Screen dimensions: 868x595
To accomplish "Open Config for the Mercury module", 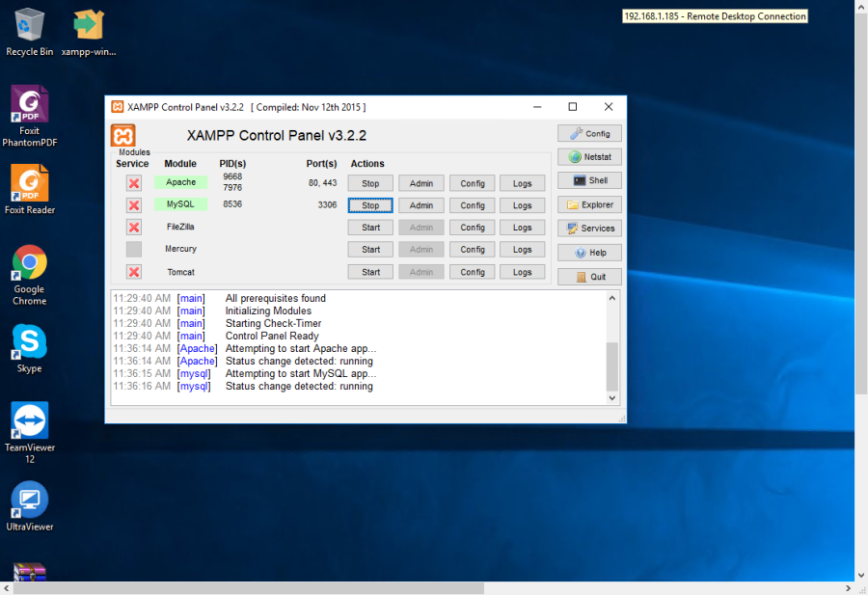I will click(x=472, y=250).
